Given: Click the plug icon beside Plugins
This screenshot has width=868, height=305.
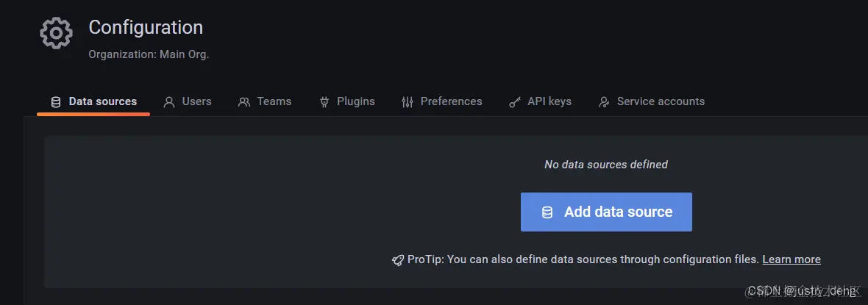Looking at the screenshot, I should [x=324, y=102].
